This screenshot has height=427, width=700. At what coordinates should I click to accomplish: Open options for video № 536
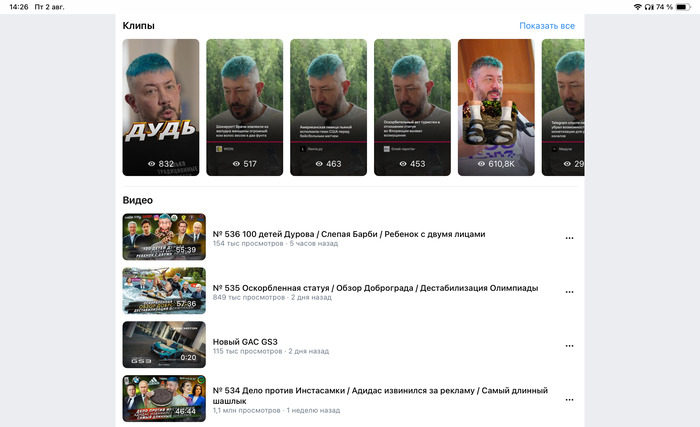(569, 238)
